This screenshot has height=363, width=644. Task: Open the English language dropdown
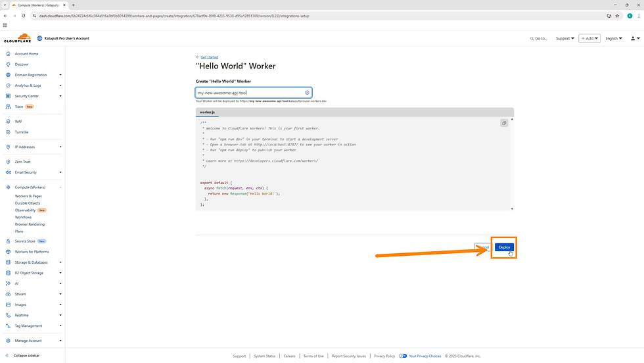(x=614, y=38)
